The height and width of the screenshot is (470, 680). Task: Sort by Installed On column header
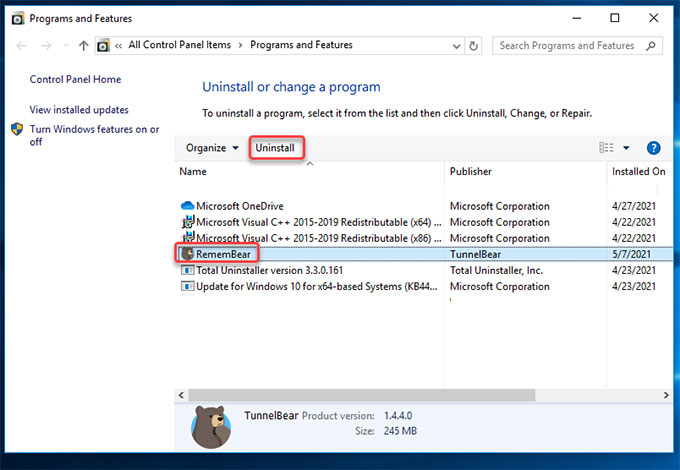pos(639,172)
